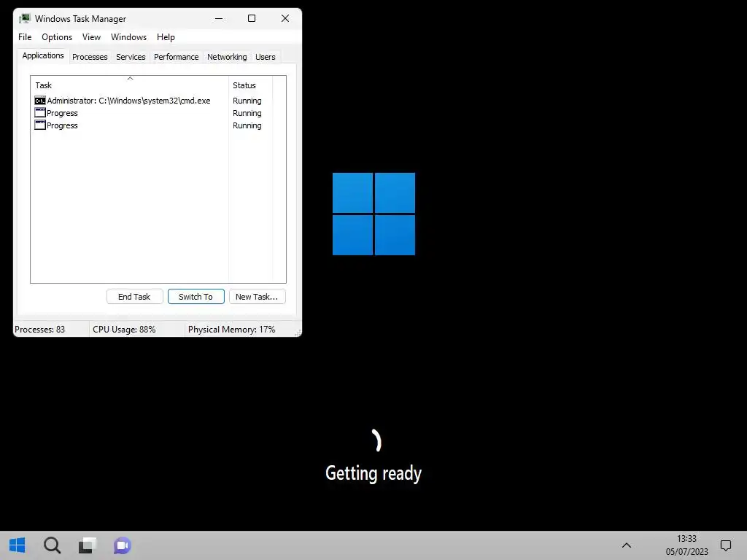Click the Physical Memory: 17% status text
This screenshot has height=560, width=747.
click(x=231, y=330)
